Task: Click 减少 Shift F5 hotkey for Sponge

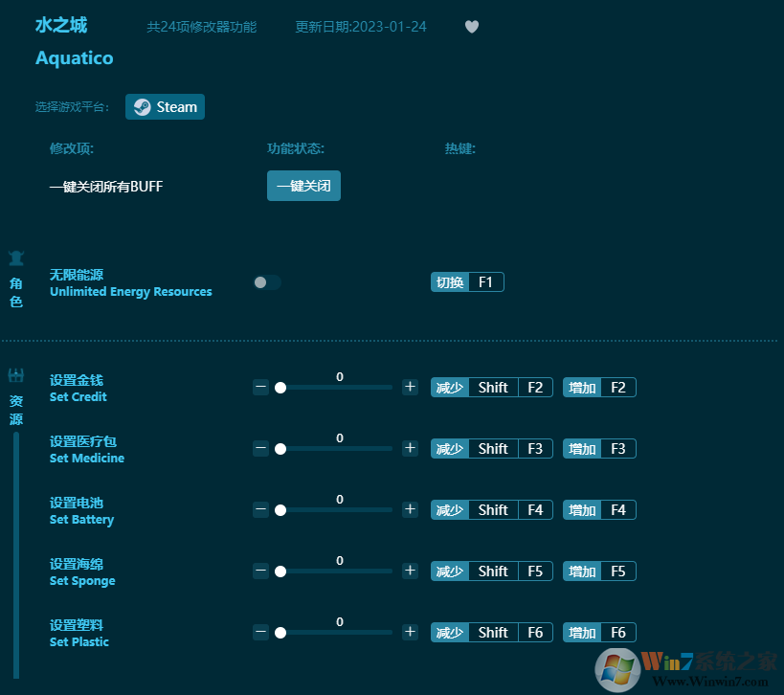Action: [491, 571]
